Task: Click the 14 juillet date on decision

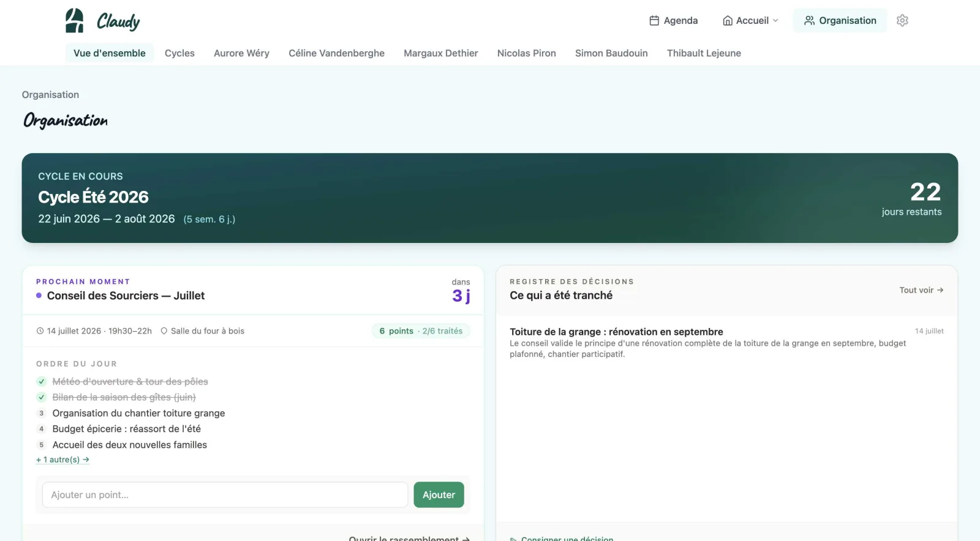Action: click(929, 331)
